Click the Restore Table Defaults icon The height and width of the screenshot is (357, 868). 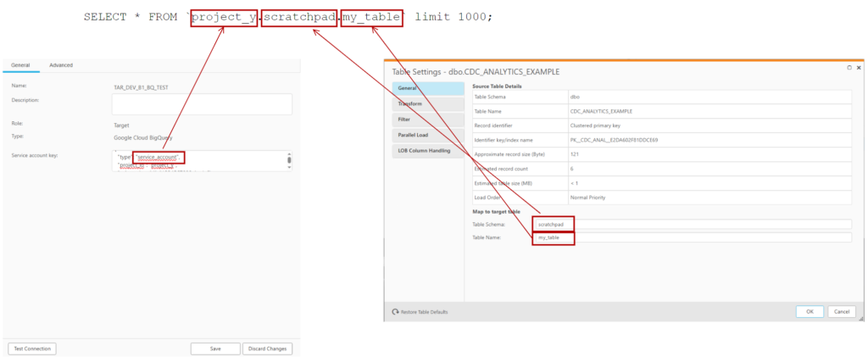pos(396,312)
